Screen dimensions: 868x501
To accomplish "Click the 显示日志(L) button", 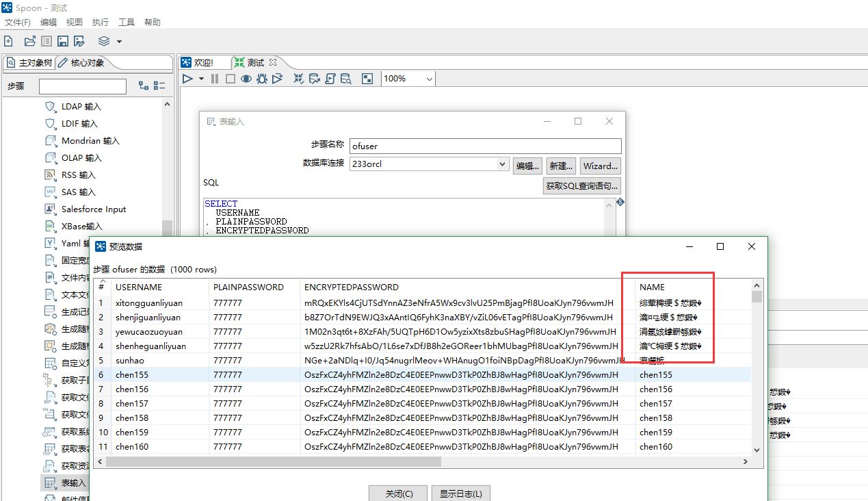I will [460, 493].
